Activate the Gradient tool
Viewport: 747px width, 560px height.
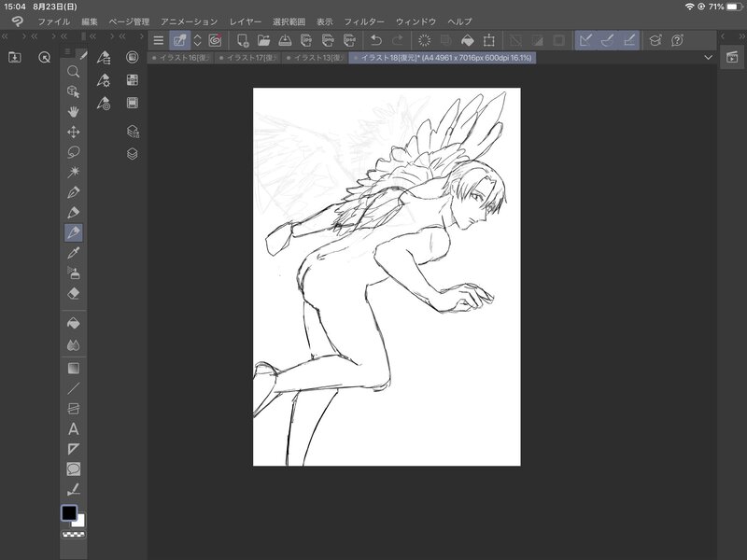coord(74,368)
